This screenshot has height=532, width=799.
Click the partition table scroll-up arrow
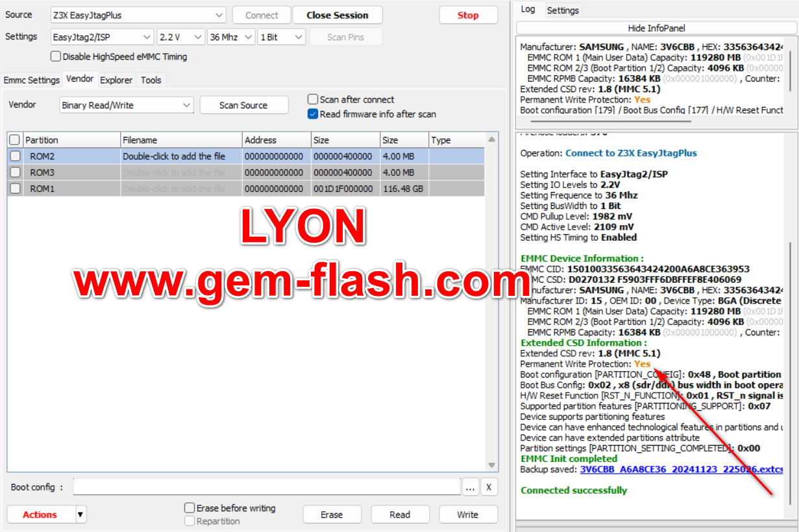(x=493, y=139)
